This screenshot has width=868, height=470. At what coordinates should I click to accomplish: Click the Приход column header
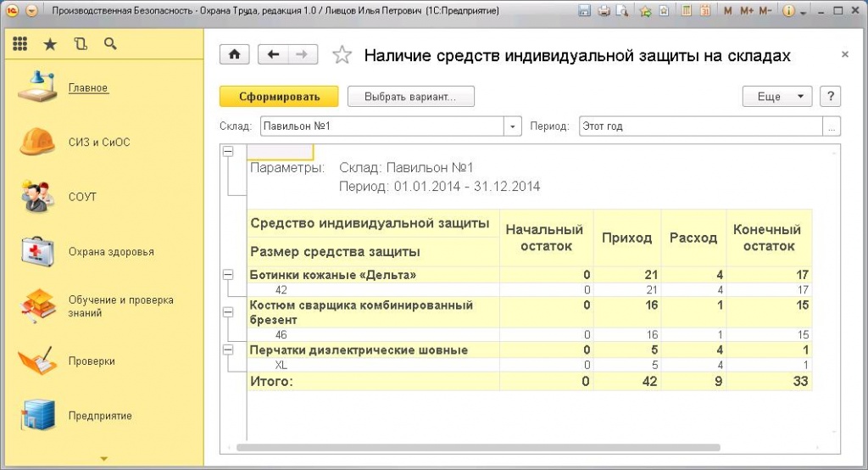[626, 238]
